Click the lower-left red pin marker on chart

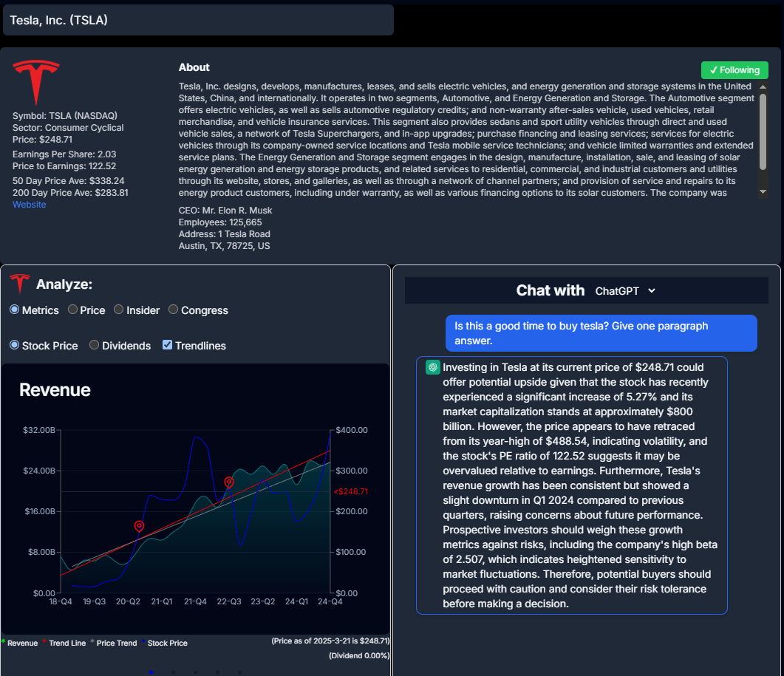pos(140,526)
